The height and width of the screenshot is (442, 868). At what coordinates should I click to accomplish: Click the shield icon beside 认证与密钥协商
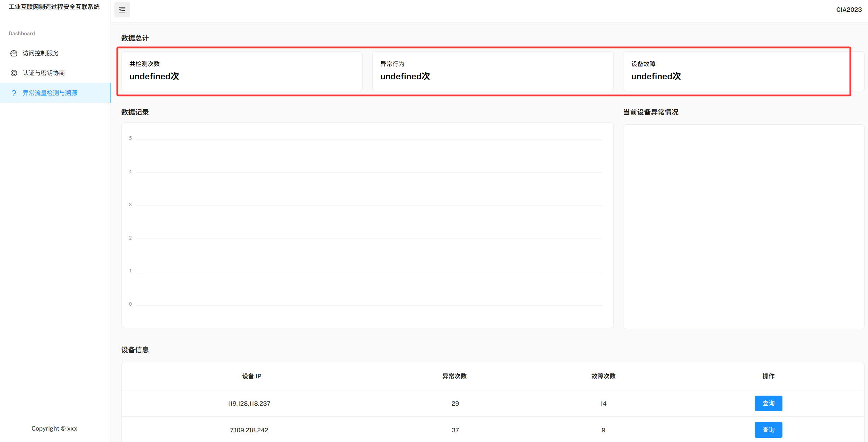pyautogui.click(x=14, y=73)
